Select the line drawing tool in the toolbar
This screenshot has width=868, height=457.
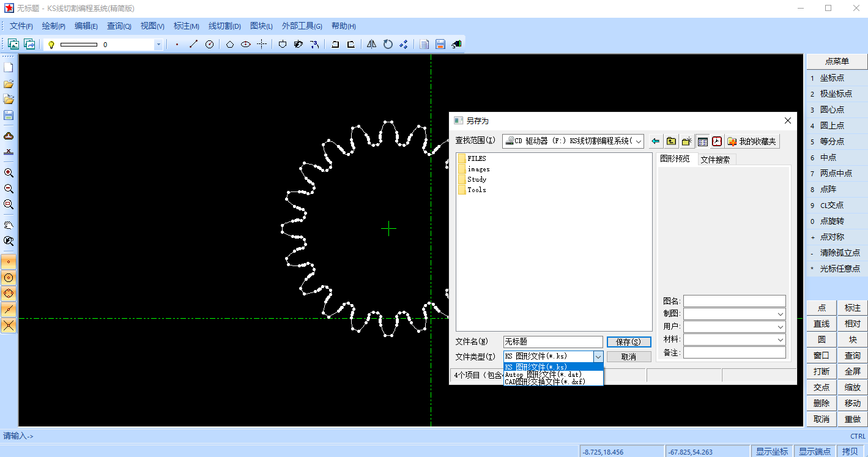pyautogui.click(x=193, y=43)
